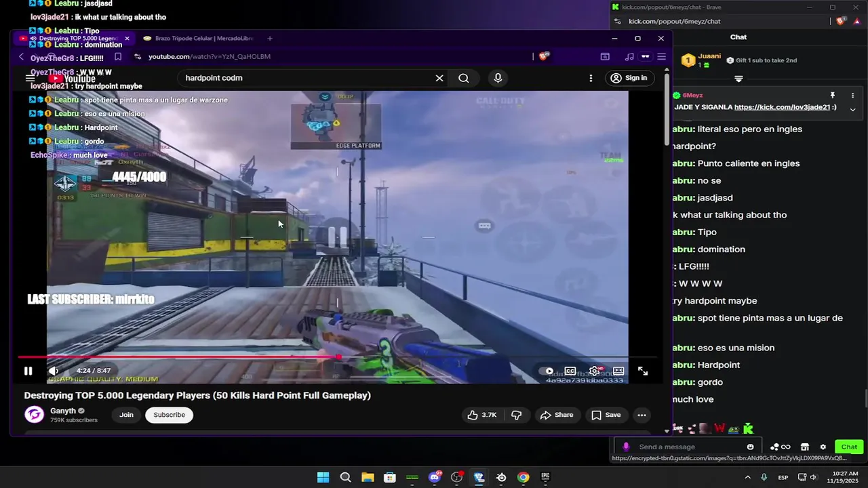The image size is (868, 488).
Task: Clear the YouTube search text
Action: pyautogui.click(x=439, y=78)
